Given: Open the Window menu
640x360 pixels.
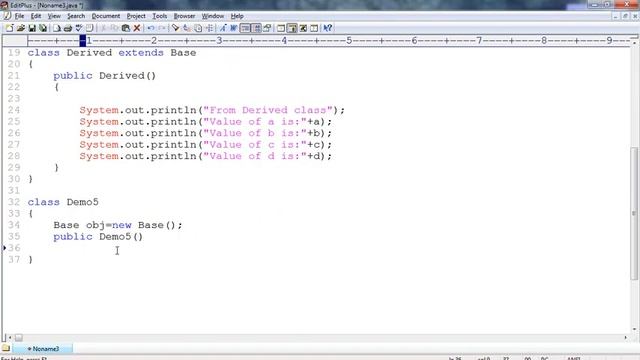Looking at the screenshot, I should tap(213, 16).
